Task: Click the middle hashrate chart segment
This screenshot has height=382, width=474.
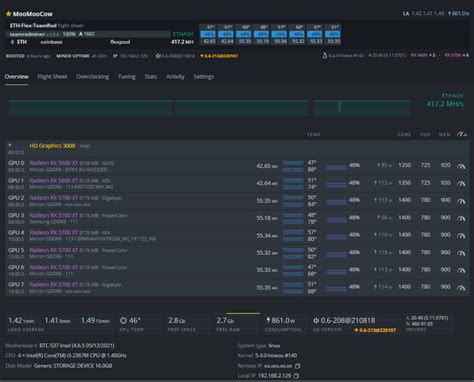Action: tap(241, 108)
